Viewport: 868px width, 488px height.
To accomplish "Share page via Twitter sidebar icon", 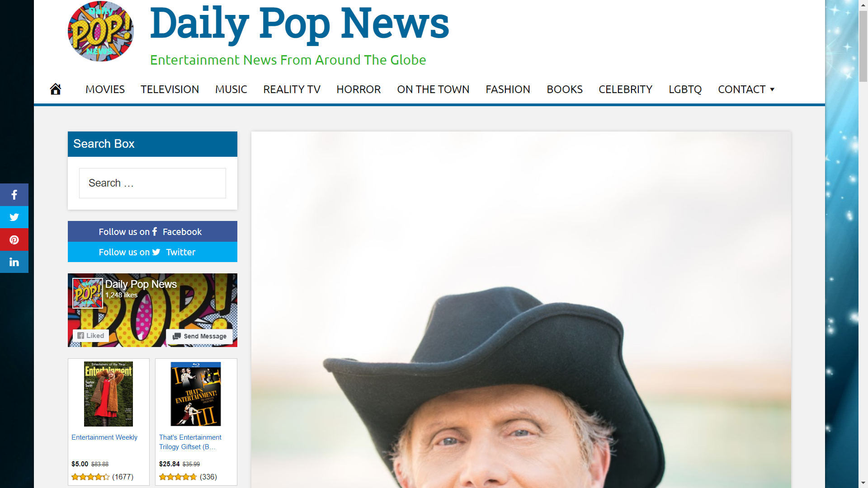I will pyautogui.click(x=14, y=217).
